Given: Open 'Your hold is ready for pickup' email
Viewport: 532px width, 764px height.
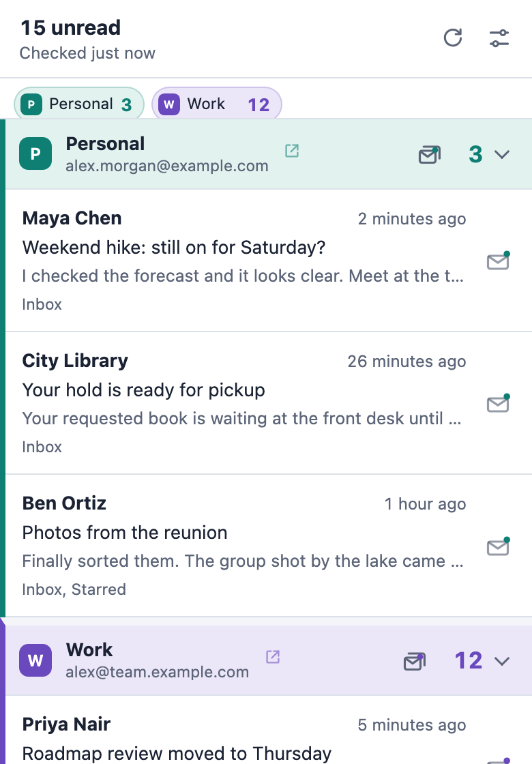Looking at the screenshot, I should (144, 390).
